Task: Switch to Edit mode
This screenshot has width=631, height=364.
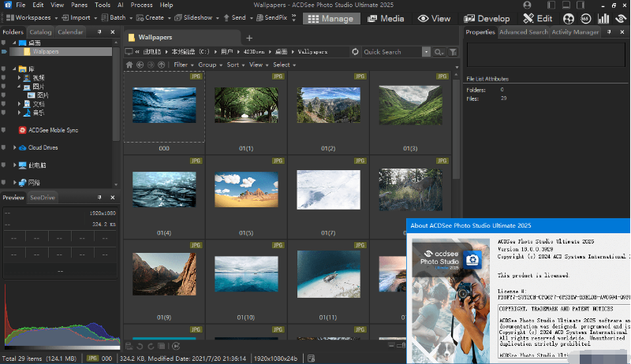Action: [537, 18]
